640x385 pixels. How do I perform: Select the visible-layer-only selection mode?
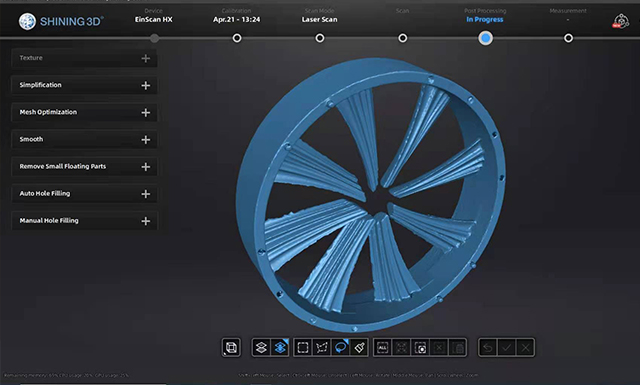point(261,347)
